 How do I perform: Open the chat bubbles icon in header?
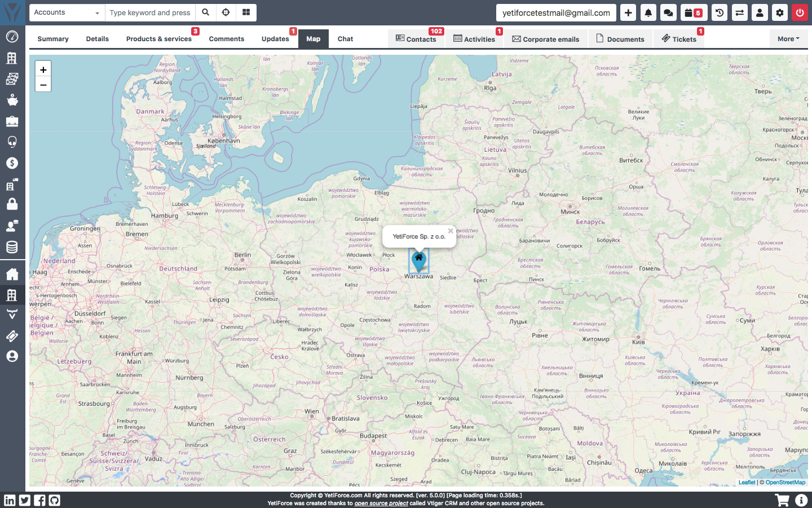coord(668,12)
